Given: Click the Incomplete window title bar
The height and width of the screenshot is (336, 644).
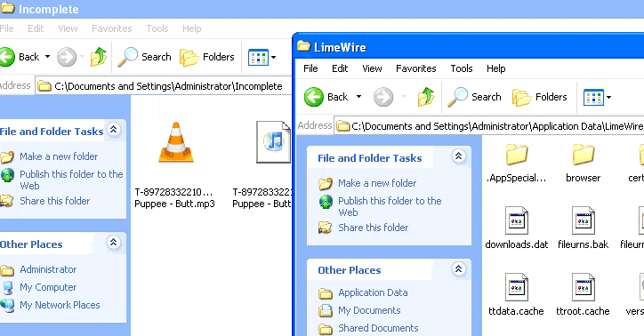Looking at the screenshot, I should [322, 9].
